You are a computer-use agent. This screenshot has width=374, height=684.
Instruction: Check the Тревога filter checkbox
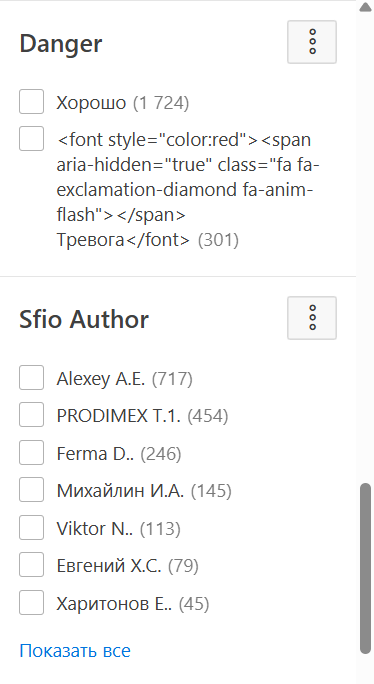coord(31,139)
